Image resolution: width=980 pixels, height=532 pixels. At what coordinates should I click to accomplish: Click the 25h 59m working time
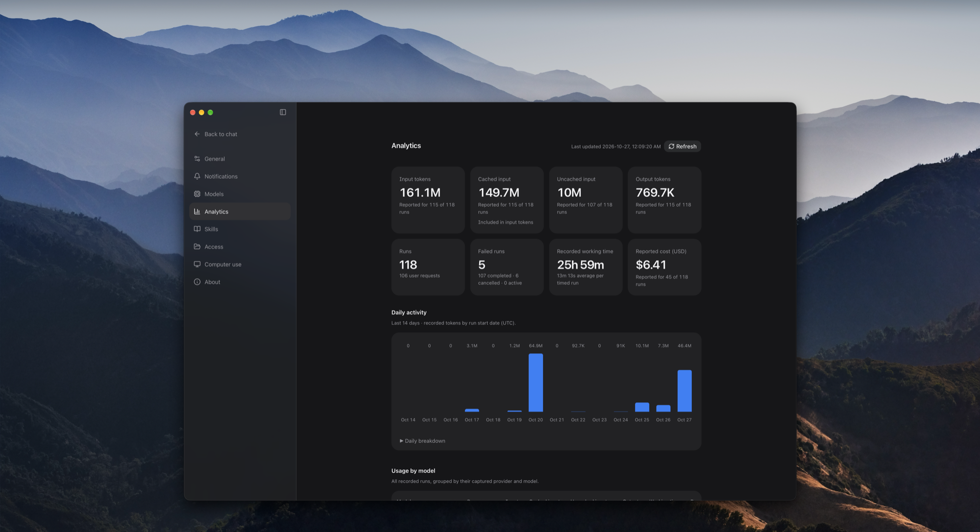(581, 265)
